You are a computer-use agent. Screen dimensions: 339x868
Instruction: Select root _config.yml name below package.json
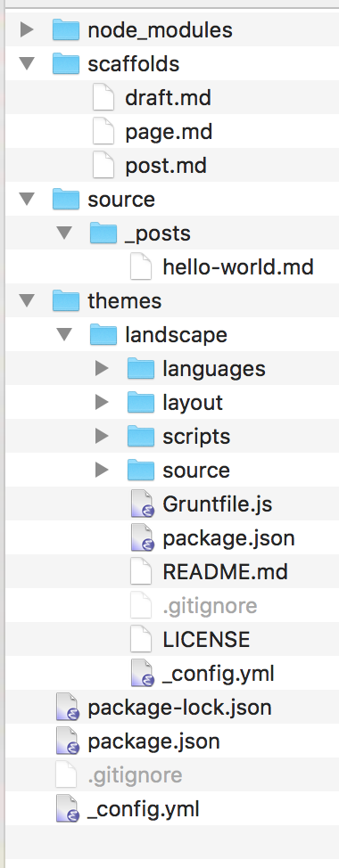(144, 809)
